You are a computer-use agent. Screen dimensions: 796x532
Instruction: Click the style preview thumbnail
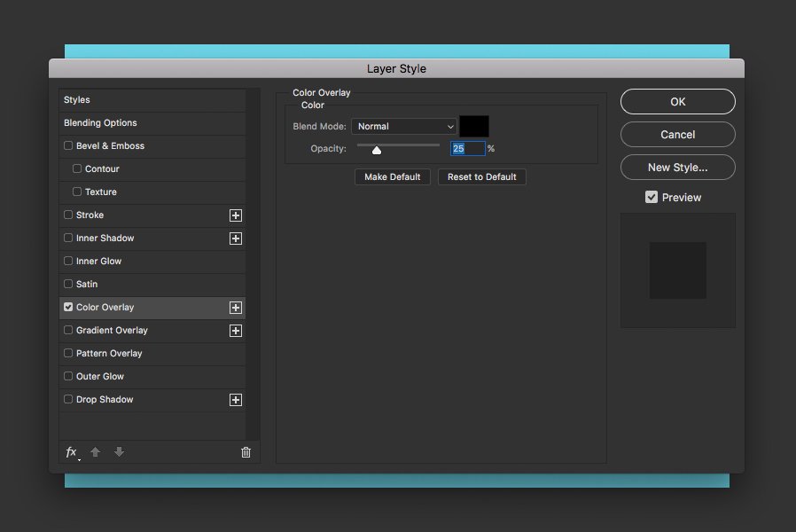coord(678,270)
